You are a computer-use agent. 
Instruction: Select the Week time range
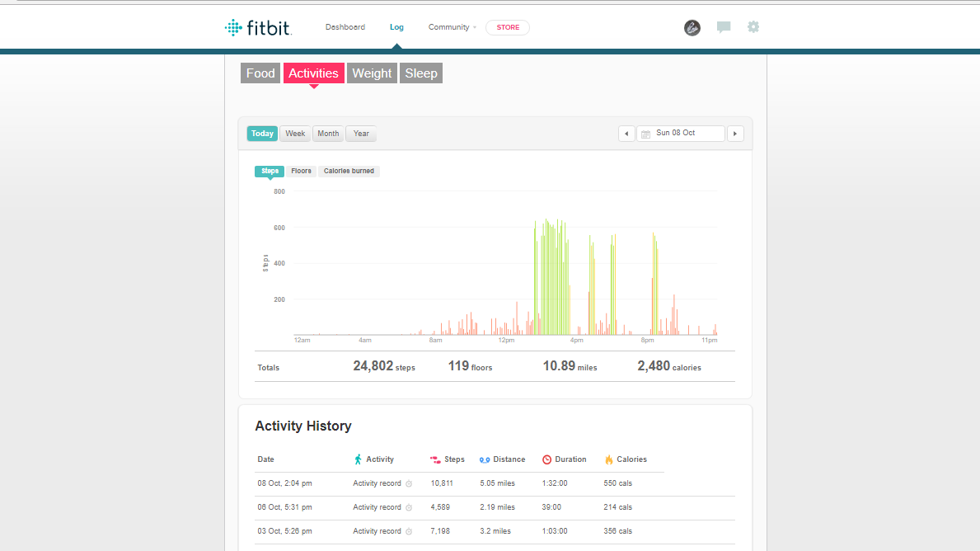[x=295, y=134]
